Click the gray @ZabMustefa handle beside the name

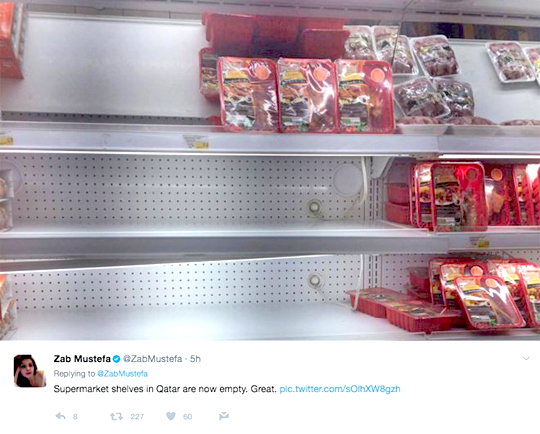coord(153,359)
